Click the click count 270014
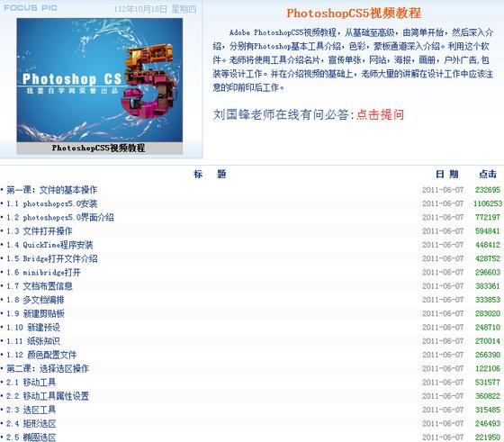 point(488,341)
